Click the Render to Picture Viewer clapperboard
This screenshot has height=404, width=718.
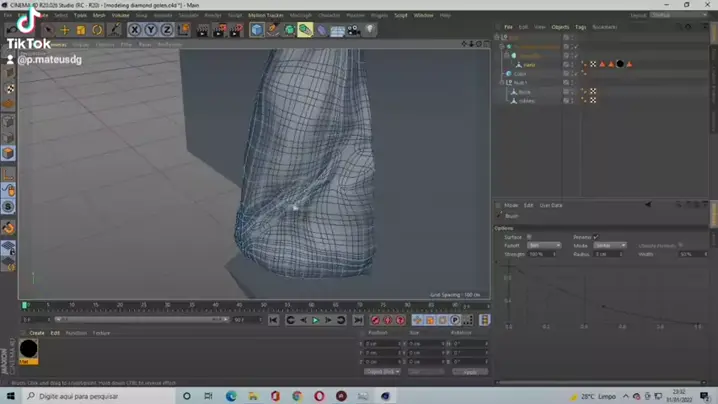[x=219, y=30]
